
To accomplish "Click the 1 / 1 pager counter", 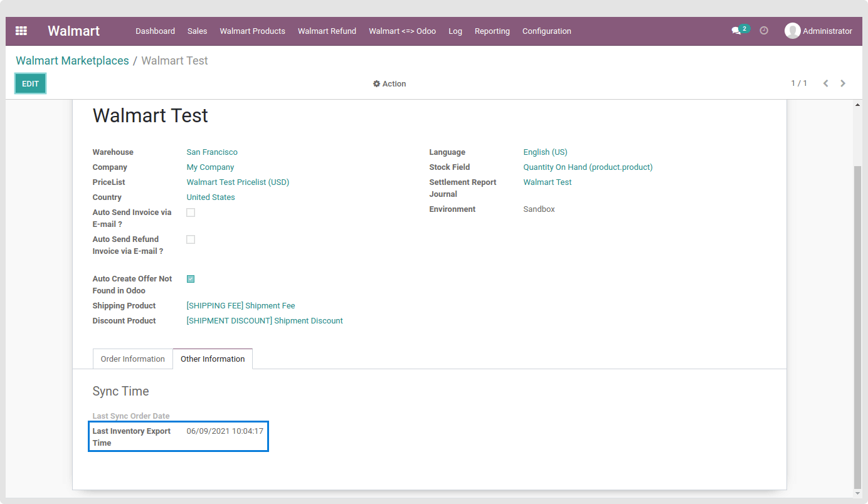I will coord(799,83).
